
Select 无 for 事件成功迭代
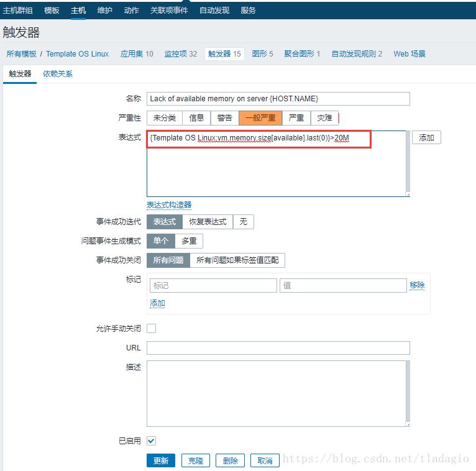[244, 222]
